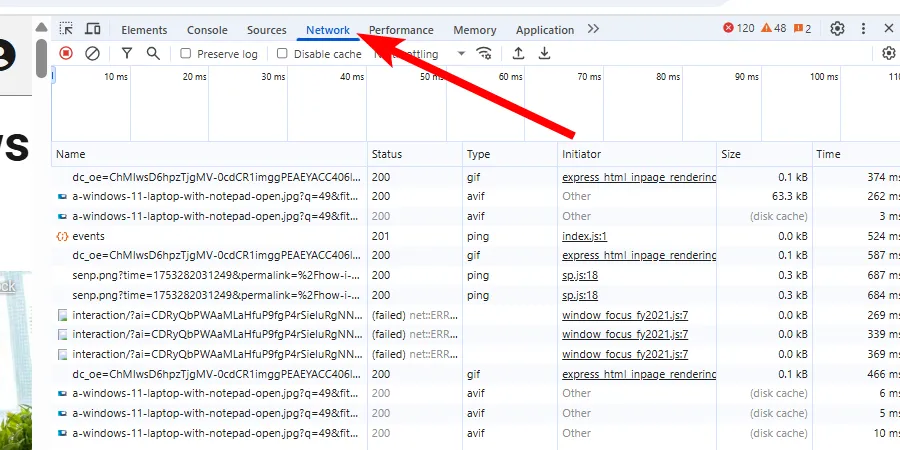This screenshot has height=450, width=900.
Task: Open DevTools settings gear
Action: pyautogui.click(x=837, y=28)
